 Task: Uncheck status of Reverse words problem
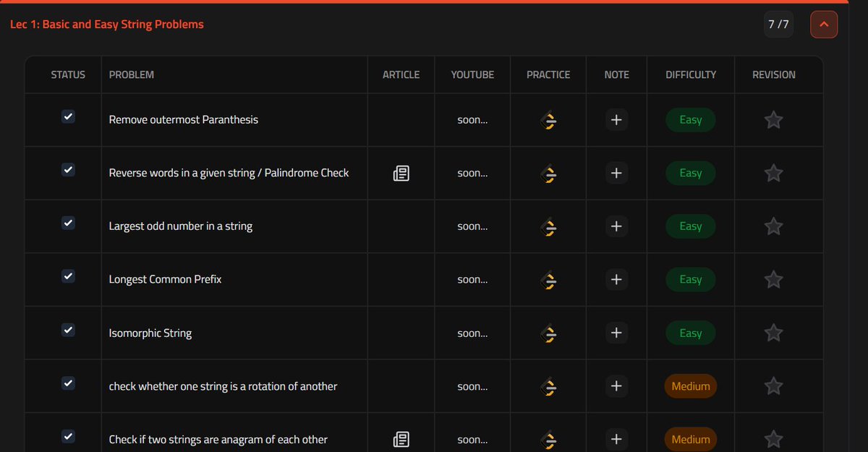point(68,170)
